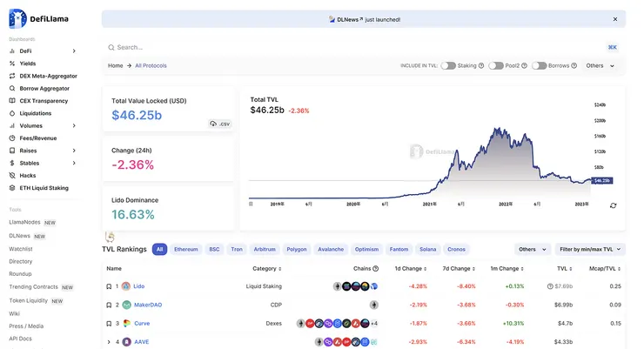
Task: Filter TVL rankings by Ethereum chain
Action: point(186,249)
